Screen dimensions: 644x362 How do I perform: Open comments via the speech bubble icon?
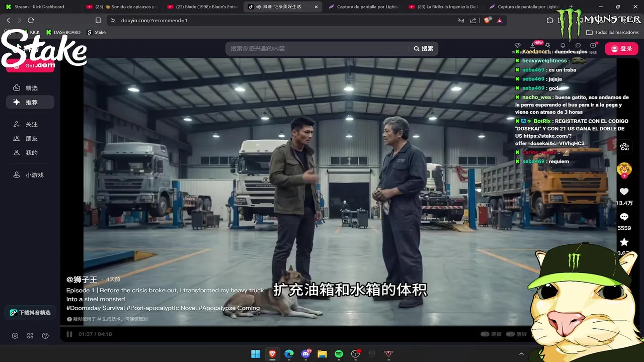pyautogui.click(x=624, y=217)
